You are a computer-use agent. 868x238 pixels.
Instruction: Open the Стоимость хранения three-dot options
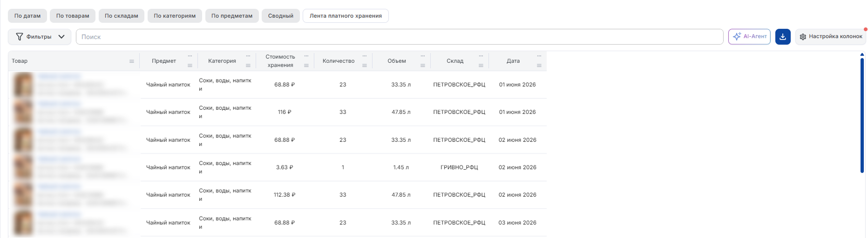click(306, 56)
